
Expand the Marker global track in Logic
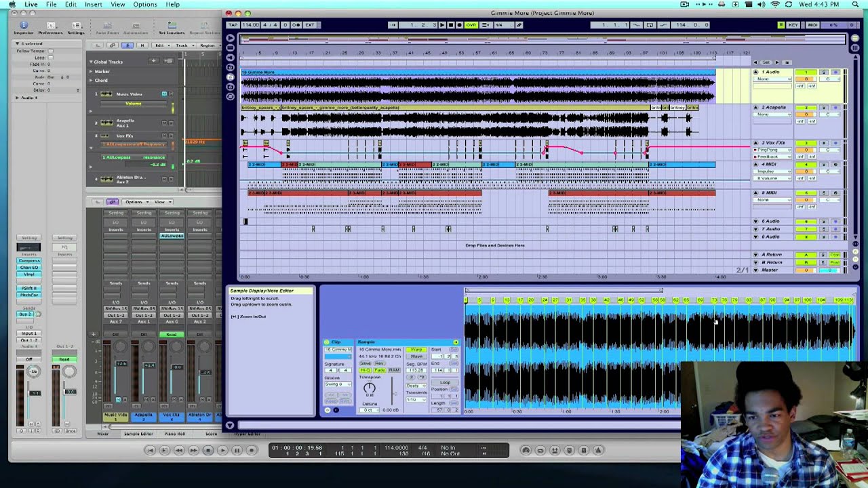coord(91,71)
